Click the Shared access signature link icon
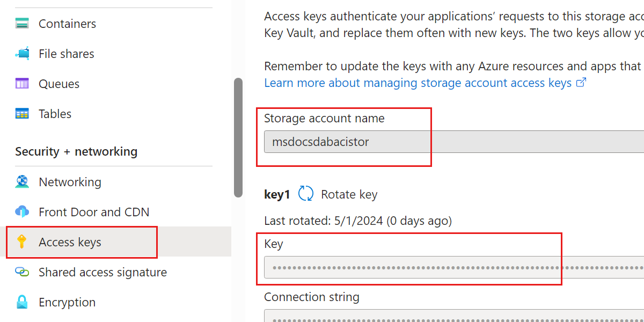Image resolution: width=644 pixels, height=322 pixels. pyautogui.click(x=22, y=272)
